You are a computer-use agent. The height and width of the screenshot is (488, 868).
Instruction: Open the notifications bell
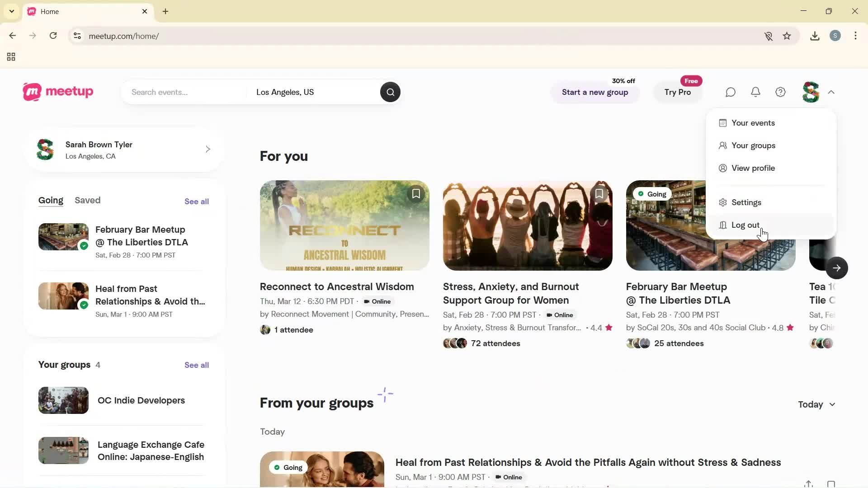click(755, 92)
